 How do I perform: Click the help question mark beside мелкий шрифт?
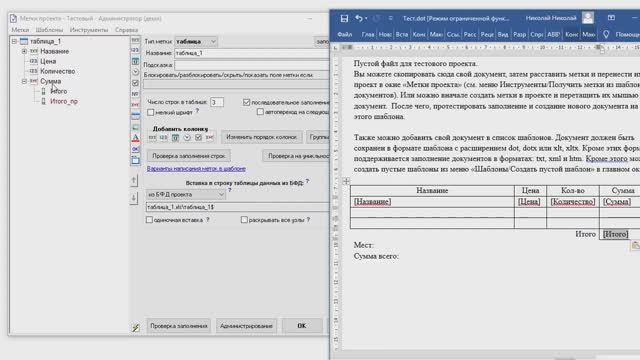click(197, 111)
